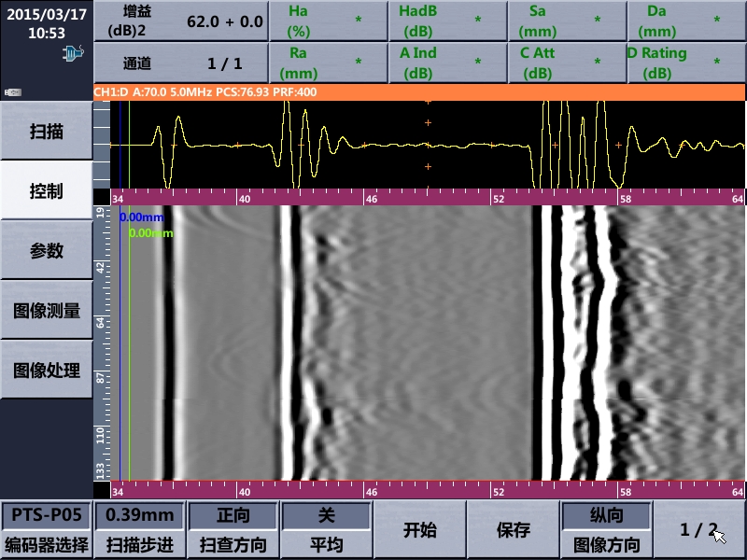Open the 扫描 (Scan) menu tab

pyautogui.click(x=47, y=131)
